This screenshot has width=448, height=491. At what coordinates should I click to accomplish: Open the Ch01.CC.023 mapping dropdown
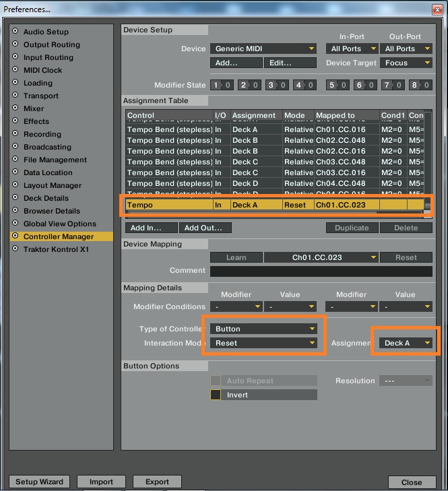(321, 257)
